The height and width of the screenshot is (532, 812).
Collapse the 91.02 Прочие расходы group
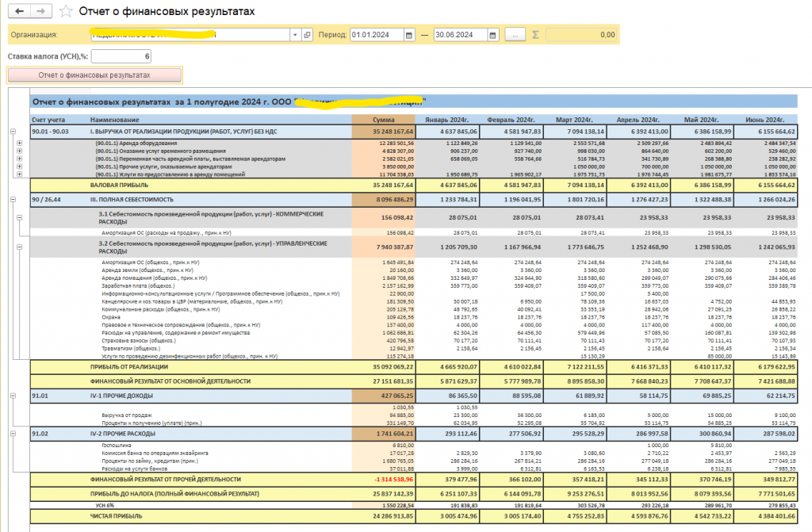coord(13,434)
